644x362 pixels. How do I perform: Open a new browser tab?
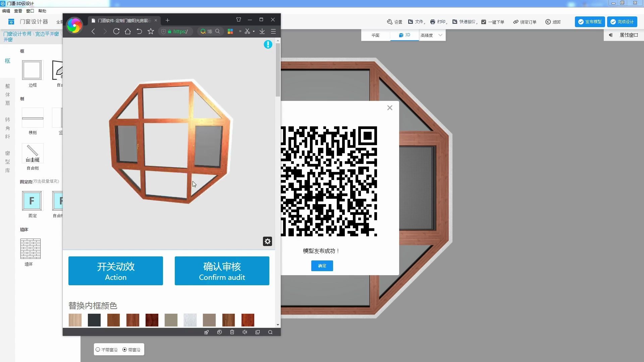pyautogui.click(x=167, y=20)
